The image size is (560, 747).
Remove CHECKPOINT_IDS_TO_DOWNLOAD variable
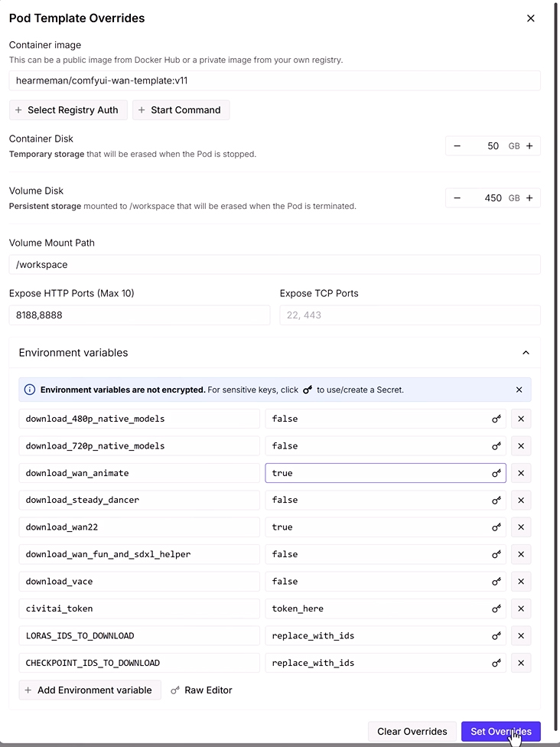point(521,663)
